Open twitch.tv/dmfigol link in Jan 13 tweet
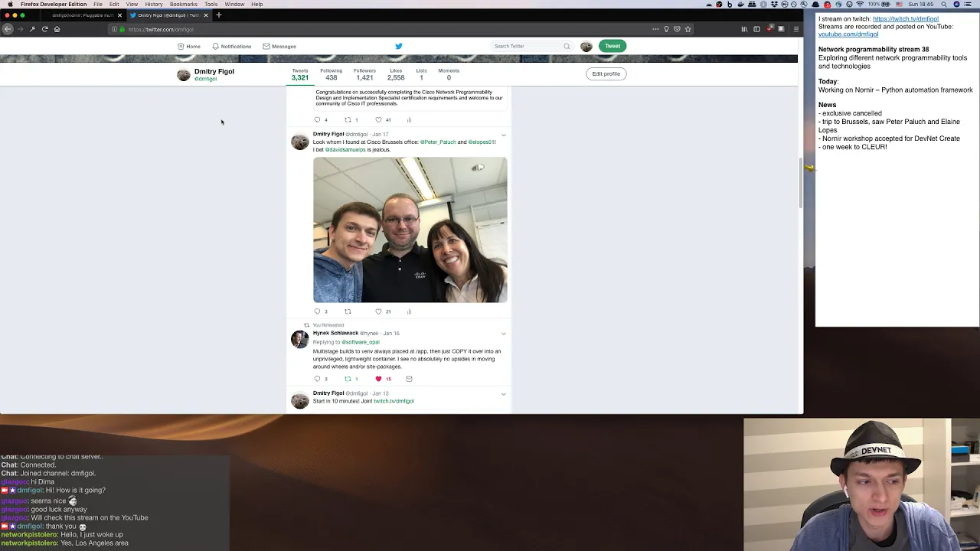 394,401
